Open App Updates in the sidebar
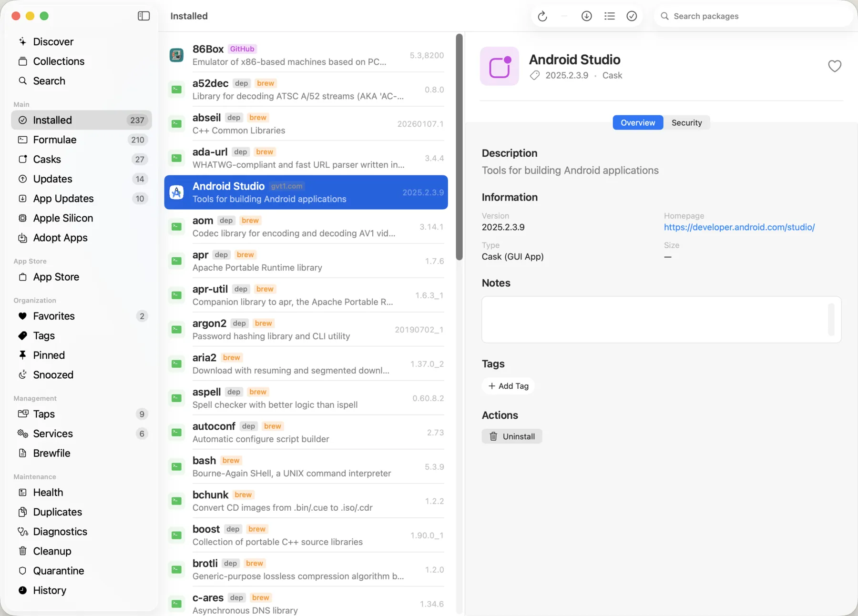 click(82, 198)
